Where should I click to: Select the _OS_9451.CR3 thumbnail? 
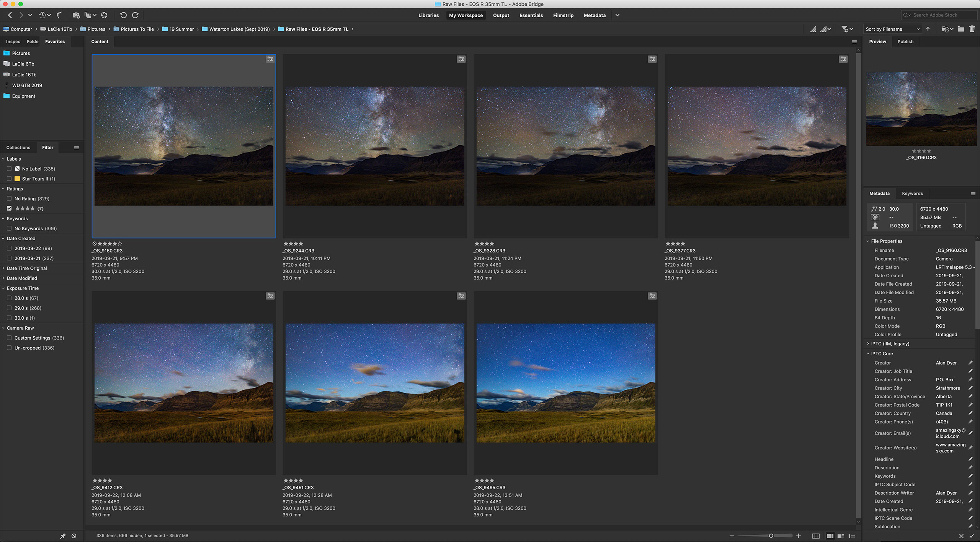[375, 383]
